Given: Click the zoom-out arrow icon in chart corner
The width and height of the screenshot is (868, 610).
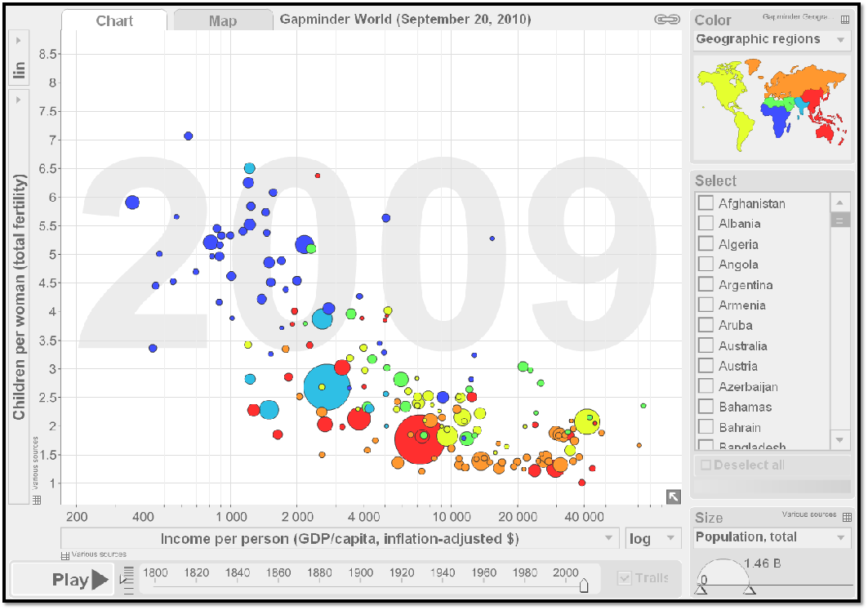Looking at the screenshot, I should (x=673, y=495).
